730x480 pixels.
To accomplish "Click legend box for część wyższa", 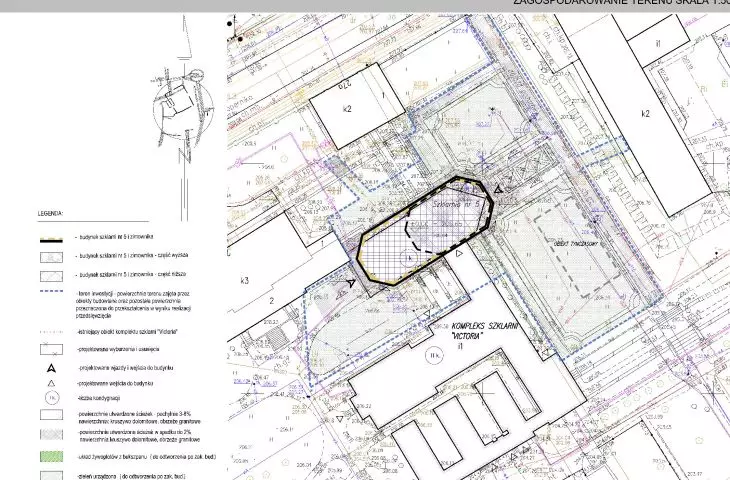I will [x=51, y=257].
